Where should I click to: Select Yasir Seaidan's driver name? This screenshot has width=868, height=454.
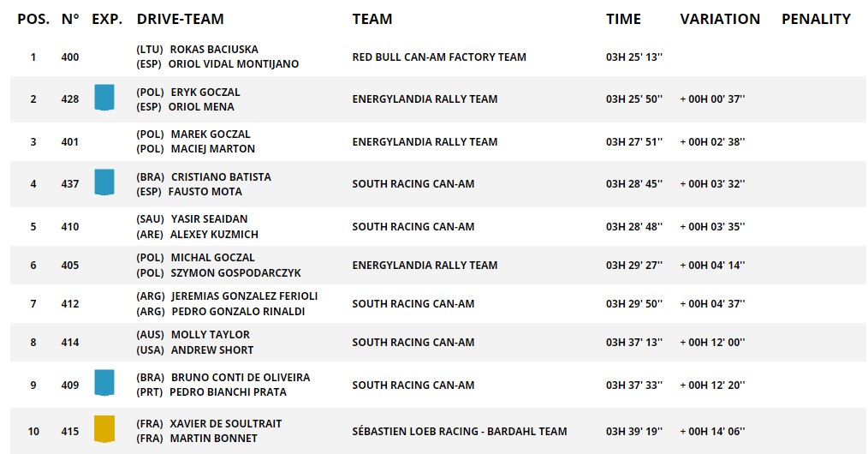[209, 218]
